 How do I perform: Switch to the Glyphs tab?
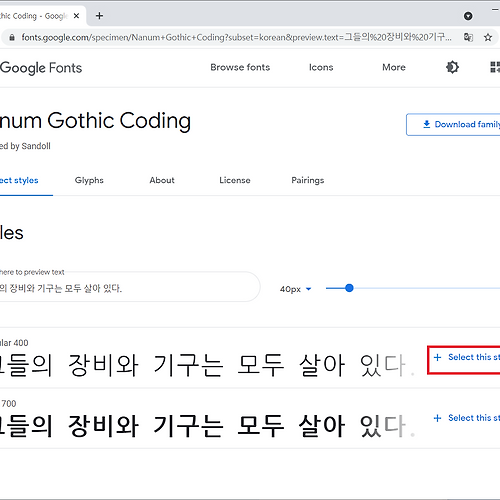coord(89,180)
